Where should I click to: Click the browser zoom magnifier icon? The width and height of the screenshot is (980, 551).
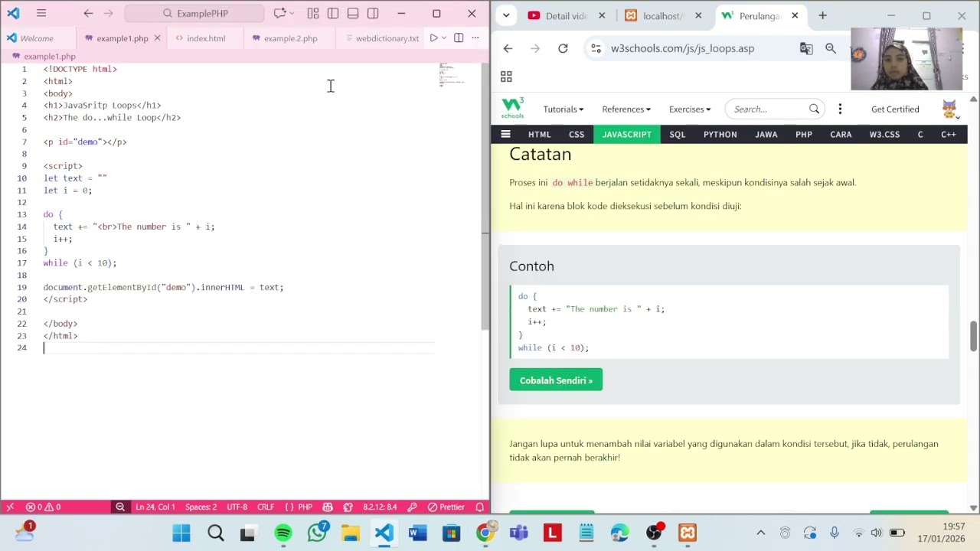(830, 48)
